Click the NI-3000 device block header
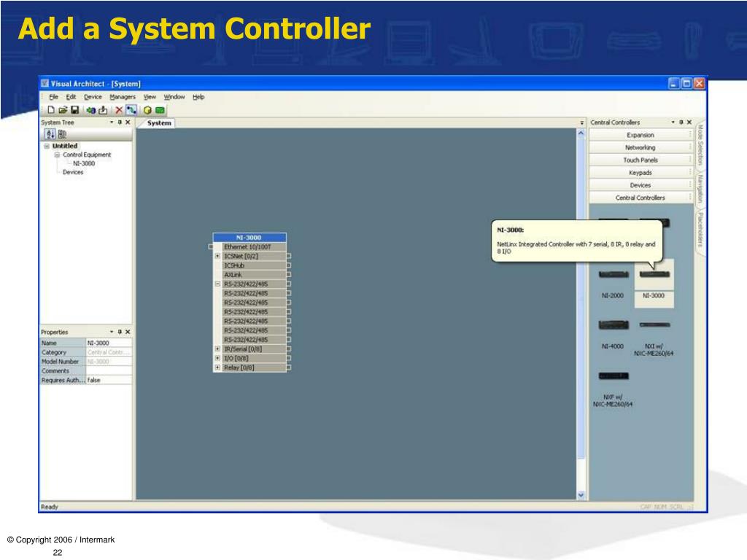 249,237
